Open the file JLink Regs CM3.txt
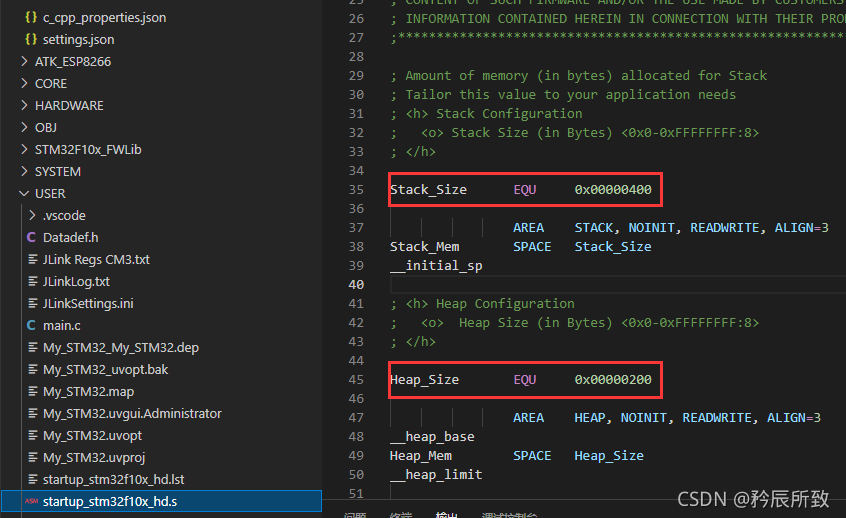The width and height of the screenshot is (846, 518). click(96, 260)
